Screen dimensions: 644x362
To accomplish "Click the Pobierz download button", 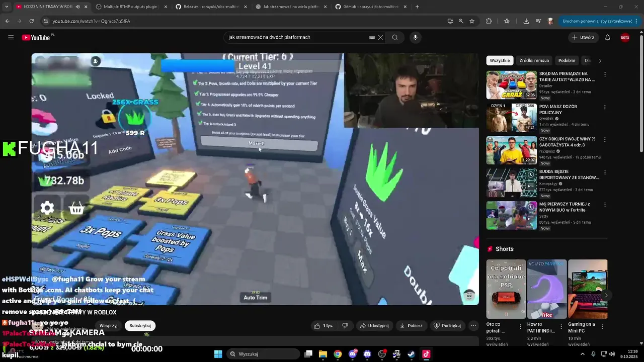I will click(411, 326).
